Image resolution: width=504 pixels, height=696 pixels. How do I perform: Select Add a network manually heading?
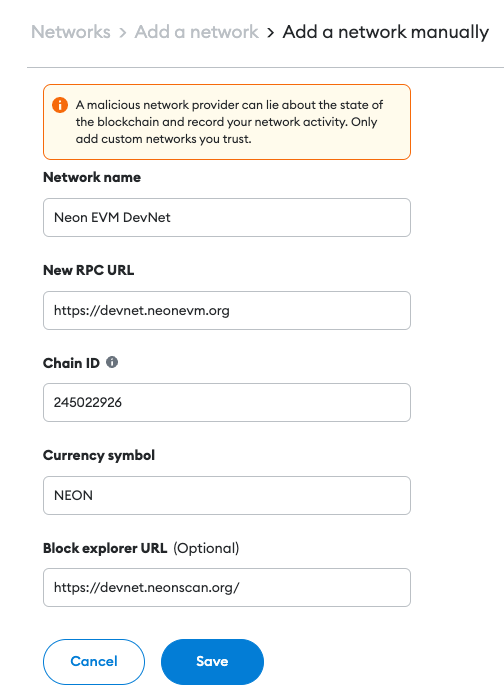[385, 32]
